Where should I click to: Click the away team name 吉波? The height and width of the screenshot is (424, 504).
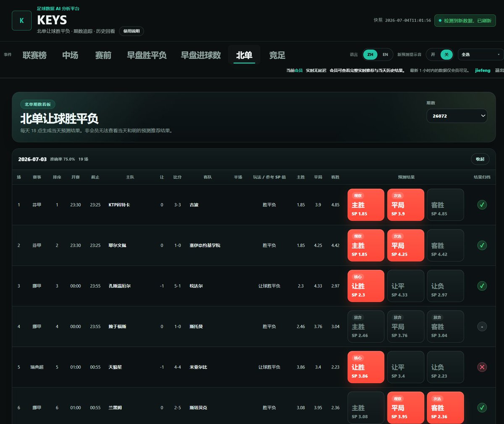pyautogui.click(x=194, y=205)
